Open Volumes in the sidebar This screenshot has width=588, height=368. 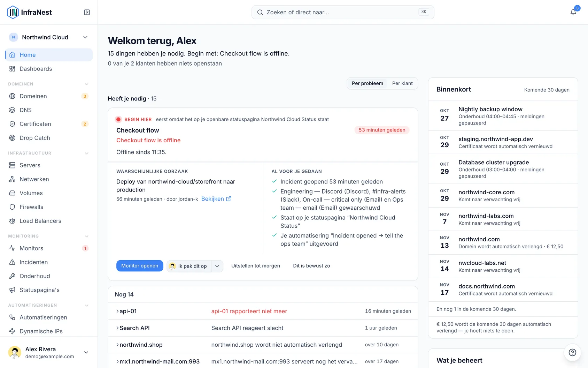pyautogui.click(x=49, y=193)
